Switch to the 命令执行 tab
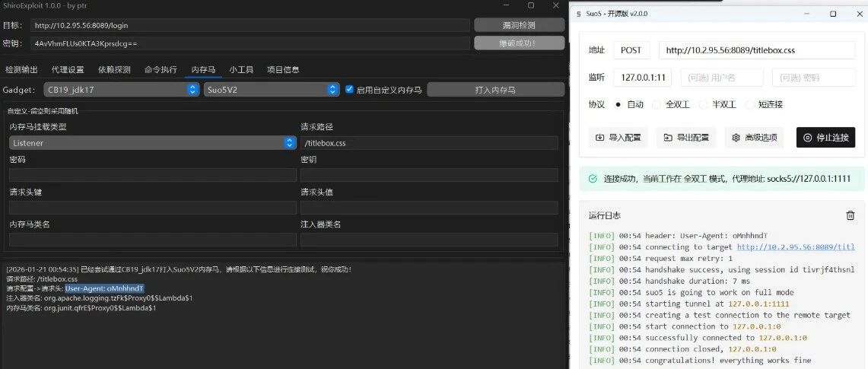 [x=161, y=70]
